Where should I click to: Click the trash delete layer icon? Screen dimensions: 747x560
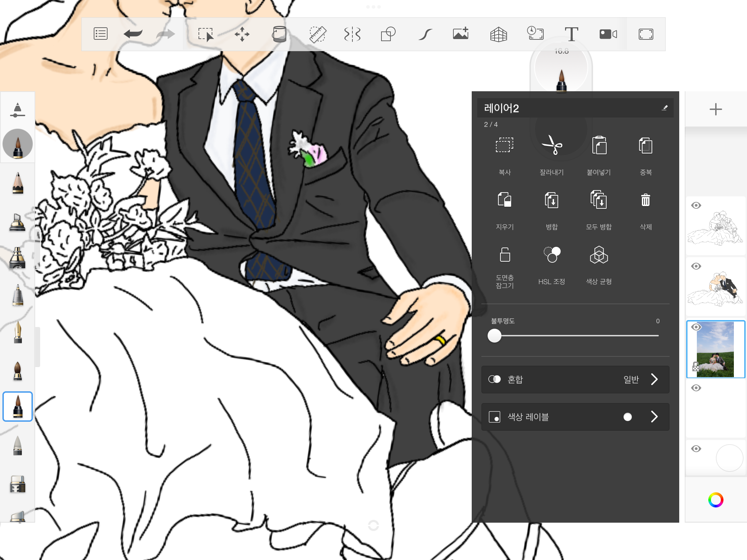tap(645, 200)
